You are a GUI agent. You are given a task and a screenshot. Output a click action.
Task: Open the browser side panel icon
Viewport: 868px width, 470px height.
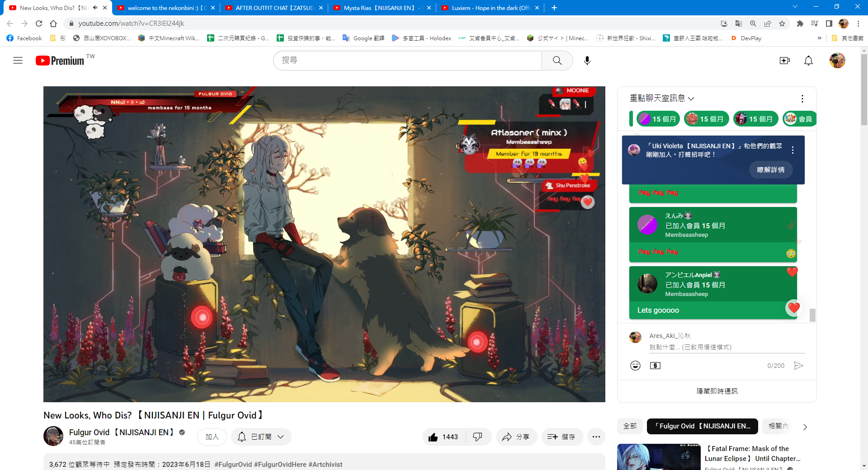pos(829,23)
